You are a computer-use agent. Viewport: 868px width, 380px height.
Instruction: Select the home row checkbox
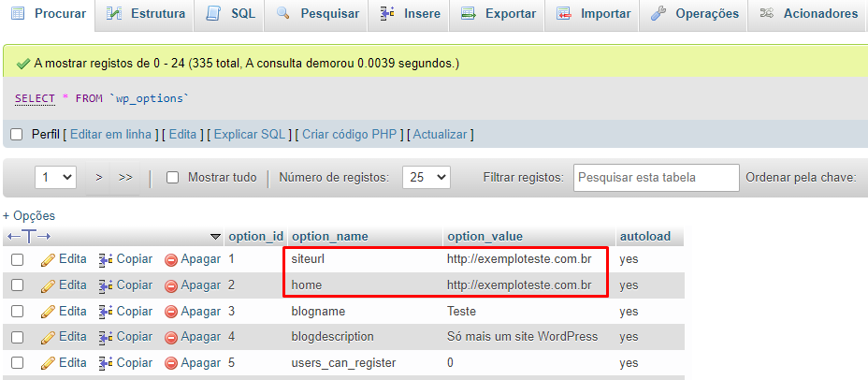click(x=18, y=285)
